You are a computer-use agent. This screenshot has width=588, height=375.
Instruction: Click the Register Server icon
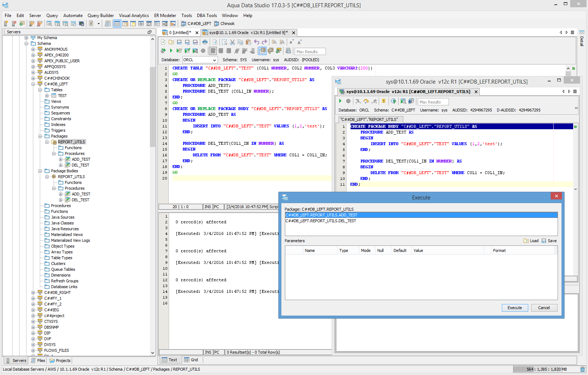(x=6, y=24)
